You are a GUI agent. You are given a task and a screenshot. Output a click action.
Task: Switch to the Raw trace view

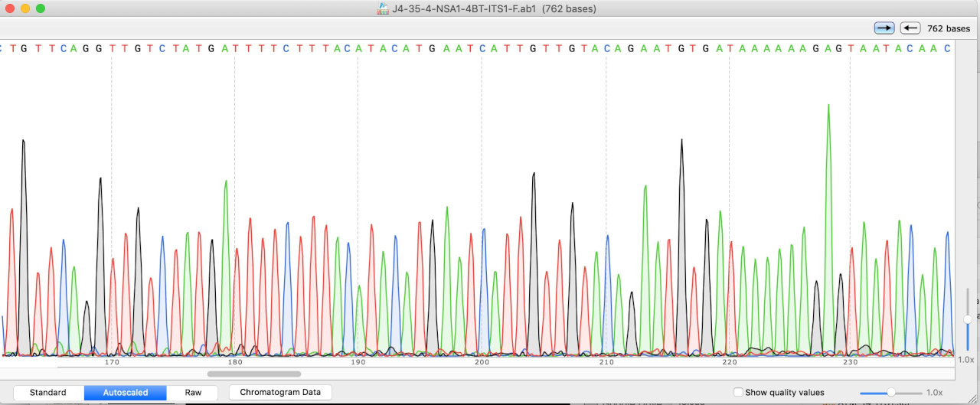(x=193, y=393)
